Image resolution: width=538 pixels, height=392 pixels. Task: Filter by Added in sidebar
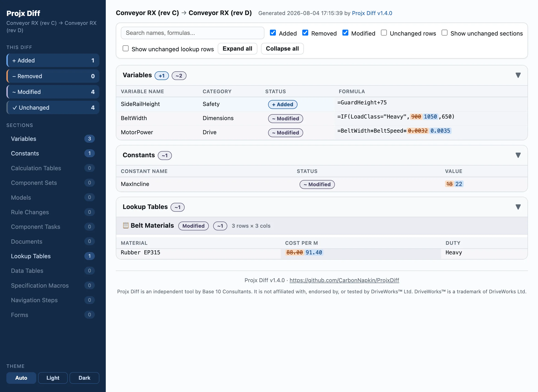point(53,60)
